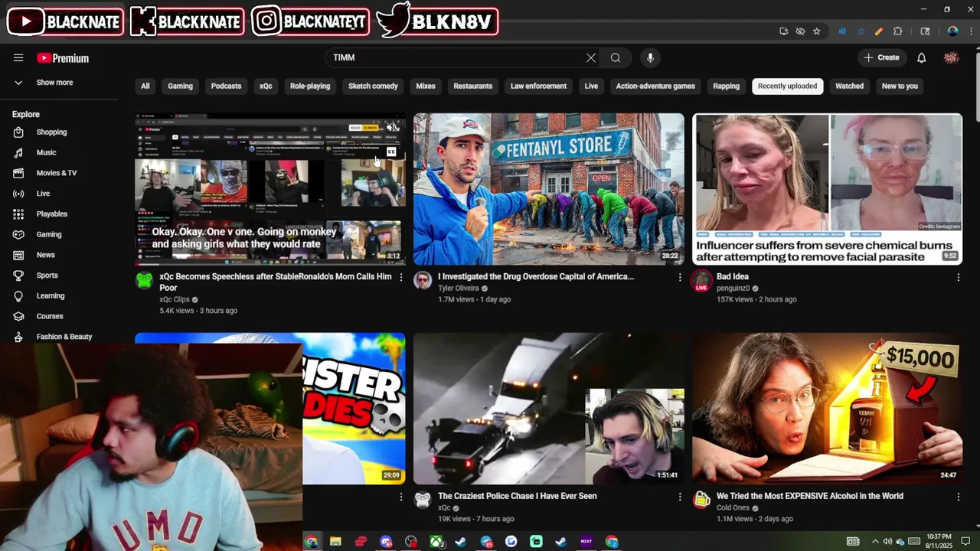Click the Create button
The width and height of the screenshot is (980, 551).
pos(881,58)
